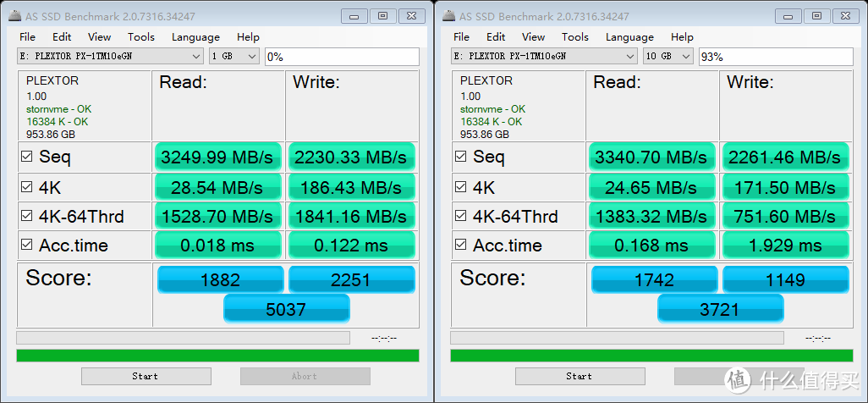Click read score 1742
Viewport: 868px width, 403px height.
click(654, 279)
